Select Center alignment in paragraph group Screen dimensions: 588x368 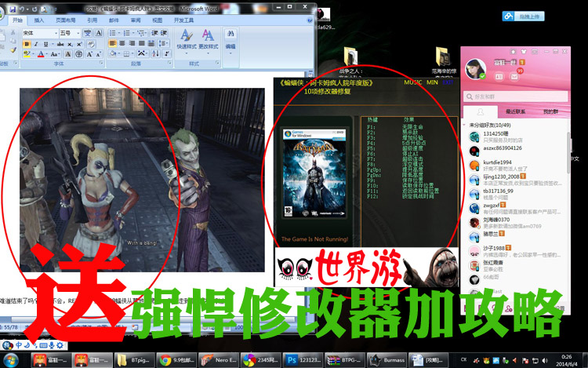tap(122, 43)
